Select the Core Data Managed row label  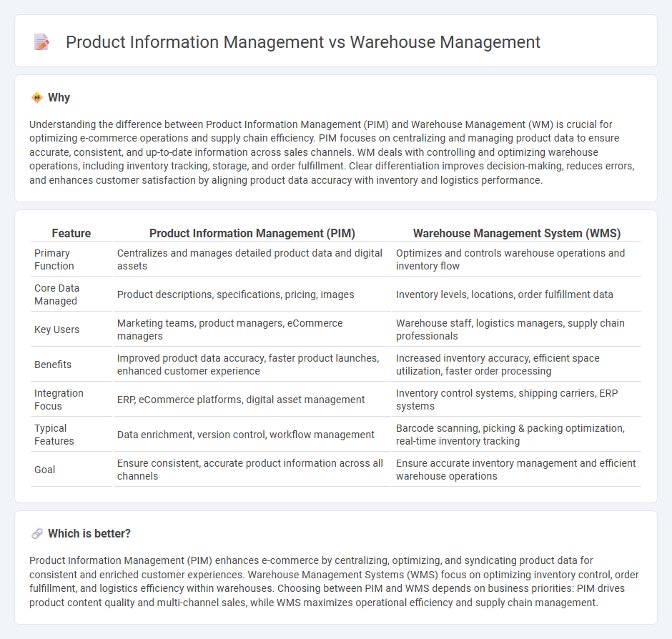coord(56,294)
